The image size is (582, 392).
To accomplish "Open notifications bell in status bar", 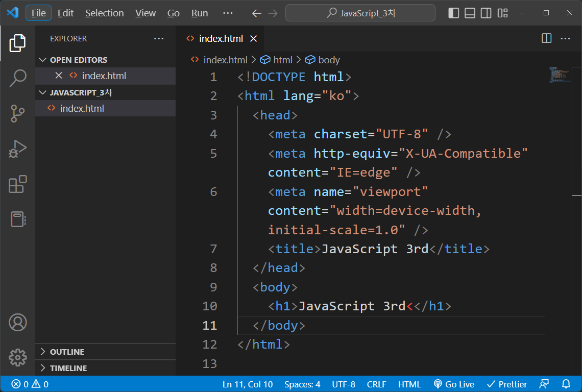I will [x=566, y=384].
